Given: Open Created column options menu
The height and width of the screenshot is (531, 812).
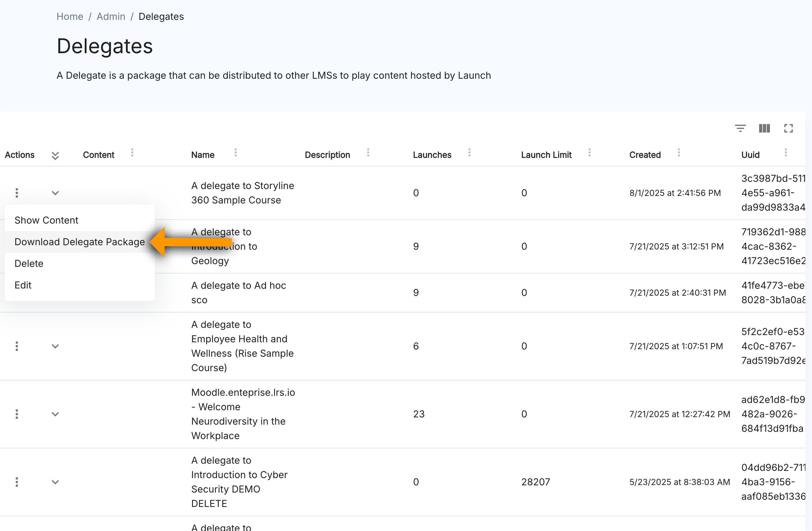Looking at the screenshot, I should (x=679, y=153).
